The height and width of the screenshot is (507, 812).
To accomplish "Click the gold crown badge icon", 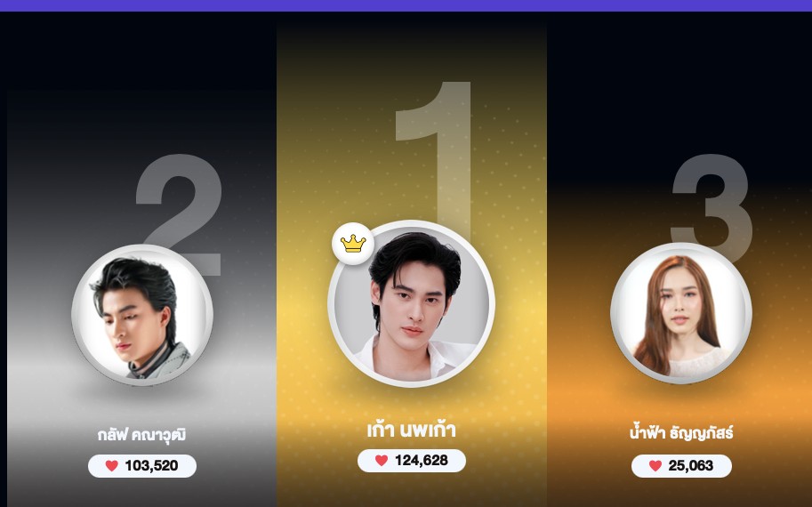I will point(353,244).
